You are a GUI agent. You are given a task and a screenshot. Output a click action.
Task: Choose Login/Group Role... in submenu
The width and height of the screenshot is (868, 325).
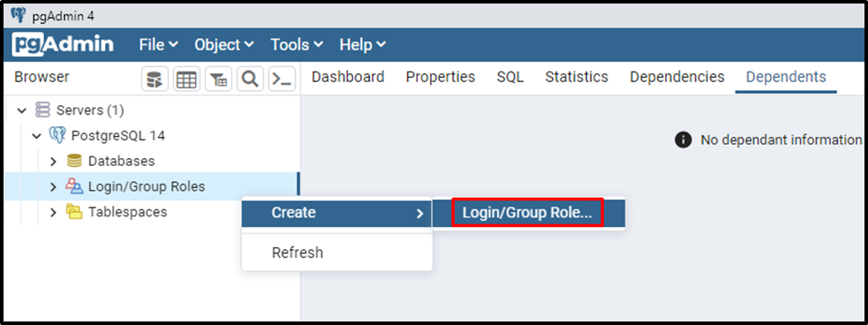tap(527, 213)
